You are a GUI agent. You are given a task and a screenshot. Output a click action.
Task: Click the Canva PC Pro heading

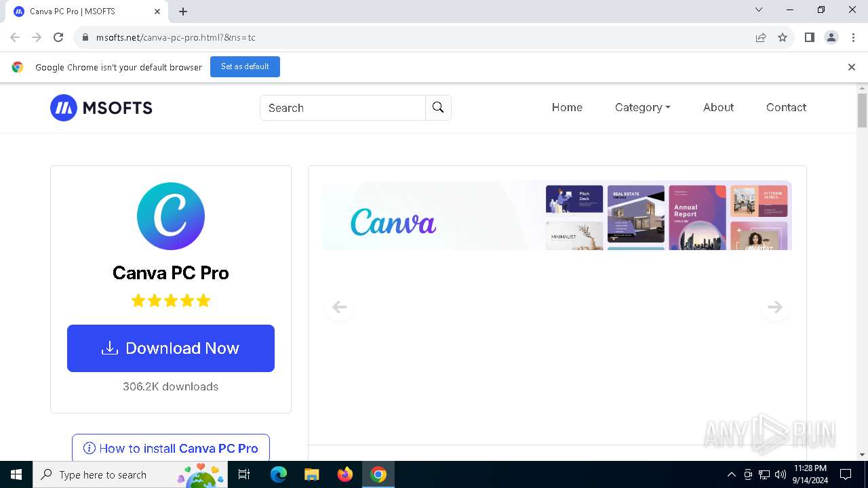point(171,272)
